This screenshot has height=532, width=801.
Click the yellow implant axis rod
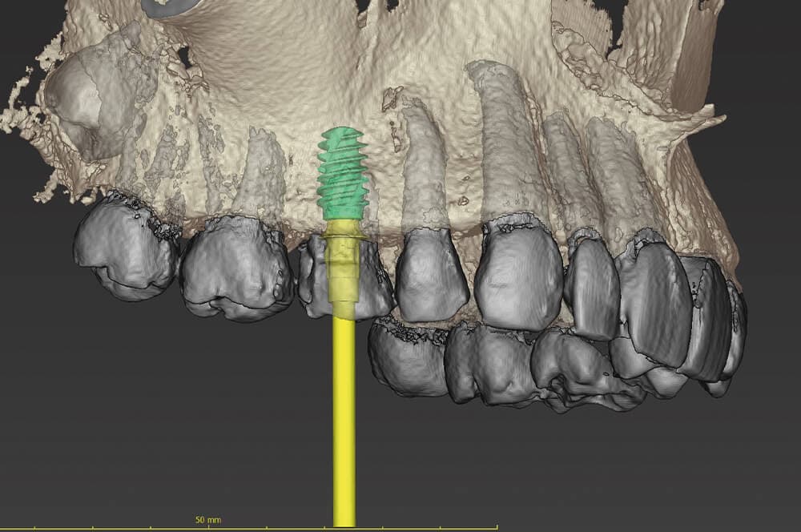click(x=344, y=421)
